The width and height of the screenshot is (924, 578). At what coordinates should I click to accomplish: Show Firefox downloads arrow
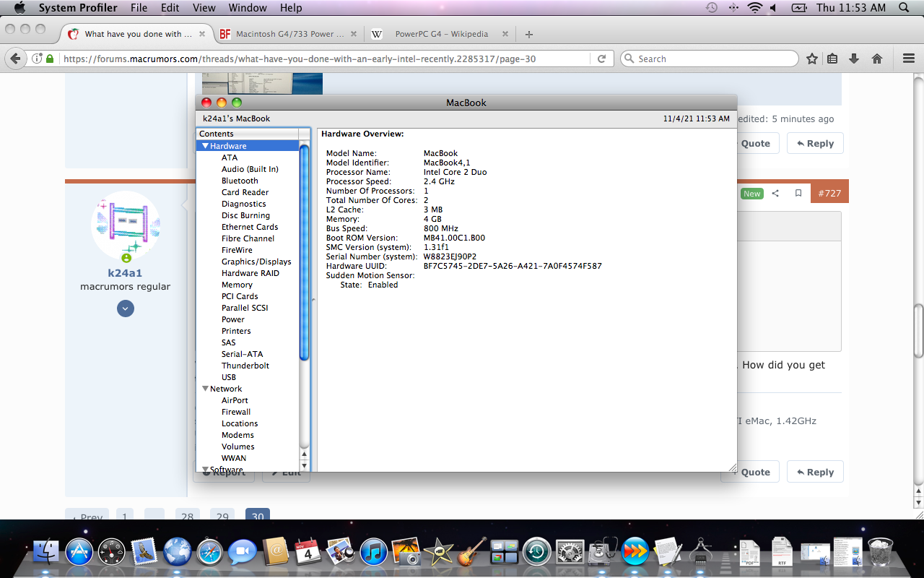(854, 59)
